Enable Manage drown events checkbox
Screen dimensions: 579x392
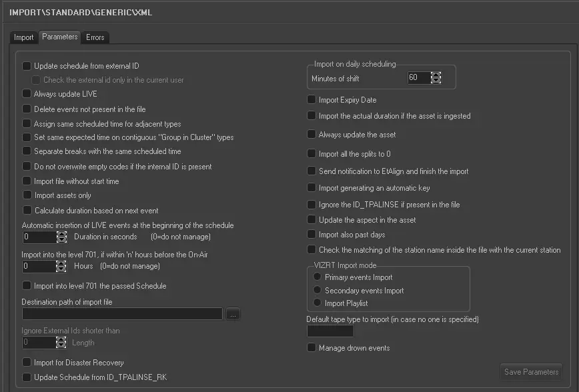(x=312, y=348)
